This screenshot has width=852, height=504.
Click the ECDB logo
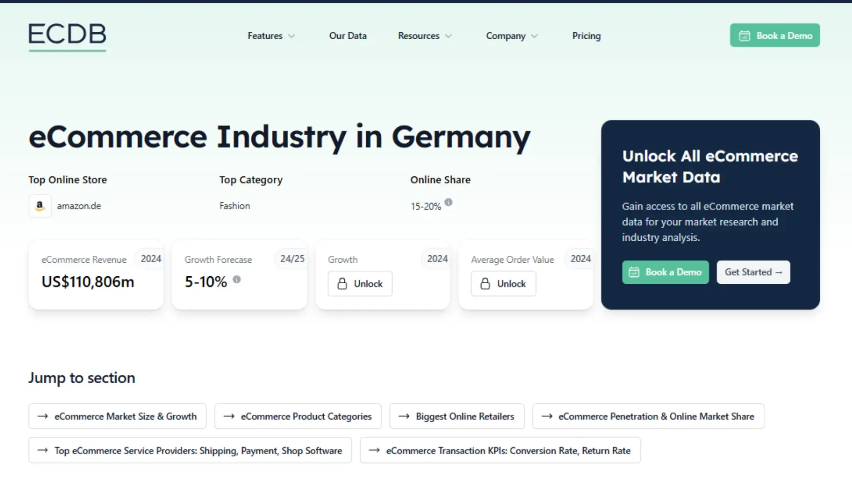pos(67,36)
